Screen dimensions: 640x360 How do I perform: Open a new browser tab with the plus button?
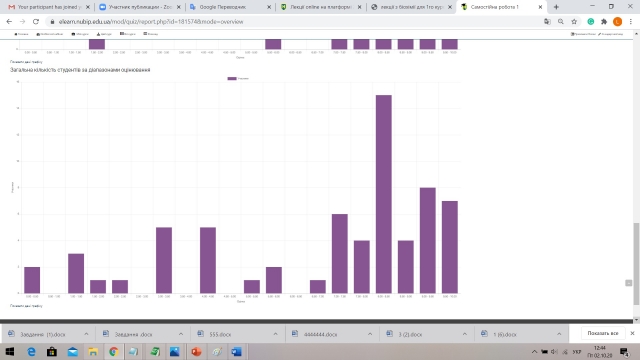[556, 7]
